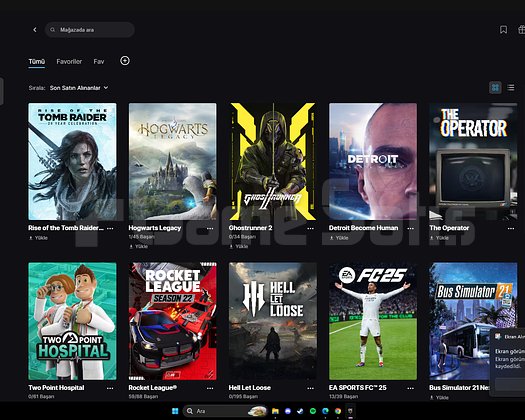Open the EA FC25 cover art
This screenshot has height=420, width=525.
point(373,321)
